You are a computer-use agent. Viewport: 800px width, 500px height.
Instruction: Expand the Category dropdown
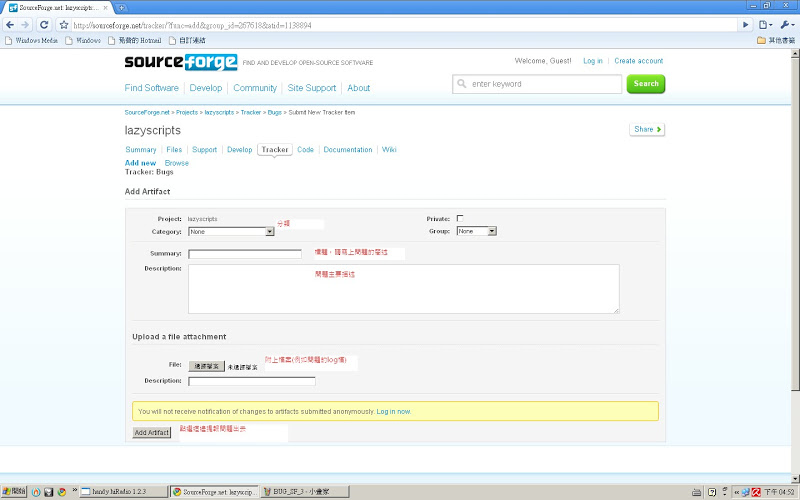point(231,232)
